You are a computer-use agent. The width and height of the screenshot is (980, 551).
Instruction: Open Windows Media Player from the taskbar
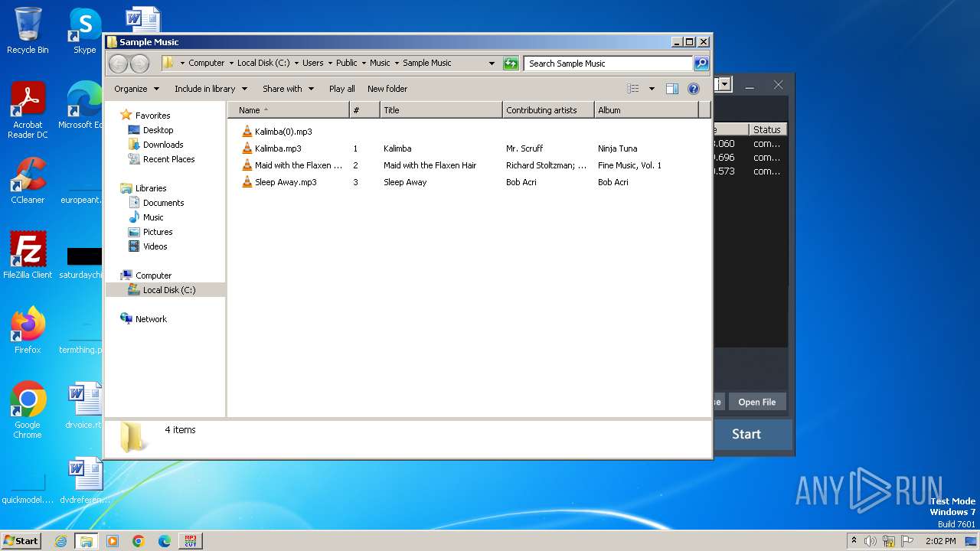[x=113, y=541]
